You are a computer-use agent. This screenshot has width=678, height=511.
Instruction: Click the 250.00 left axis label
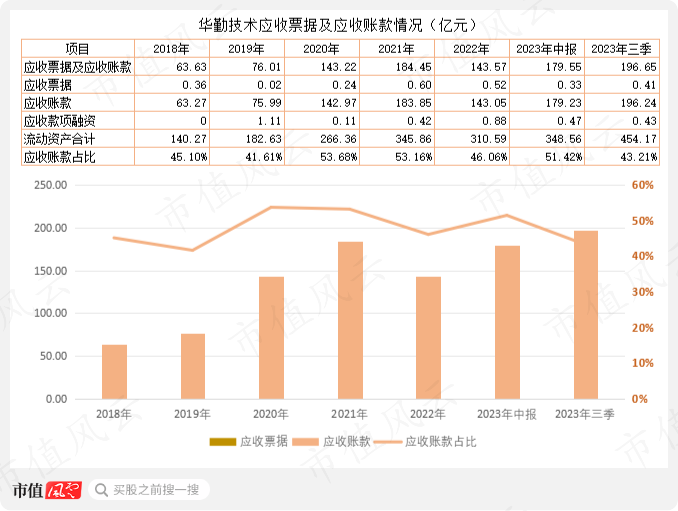click(x=51, y=185)
